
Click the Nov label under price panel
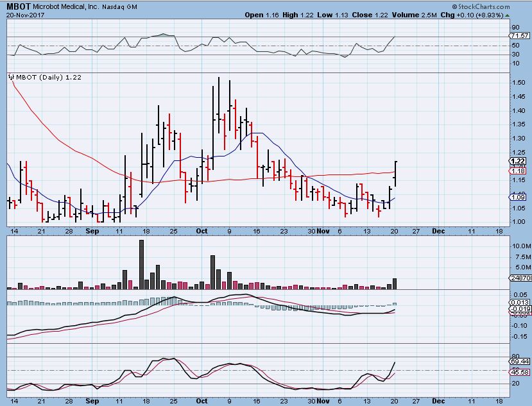pyautogui.click(x=323, y=232)
